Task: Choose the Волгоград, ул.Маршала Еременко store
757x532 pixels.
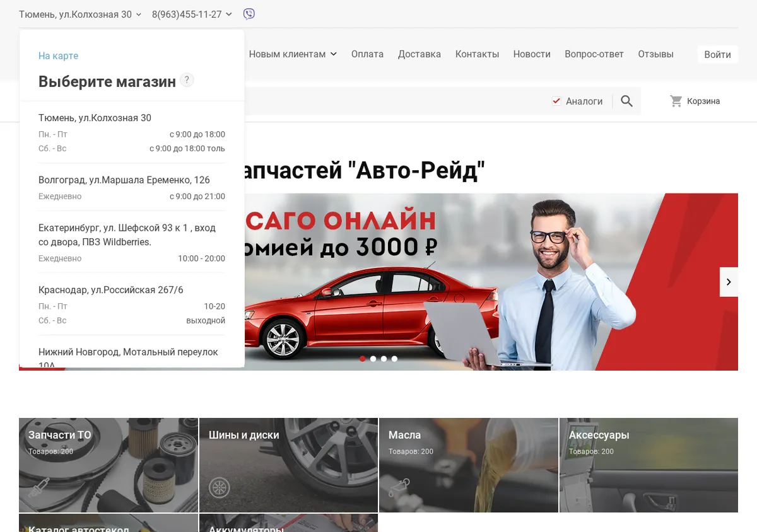Action: coord(132,187)
